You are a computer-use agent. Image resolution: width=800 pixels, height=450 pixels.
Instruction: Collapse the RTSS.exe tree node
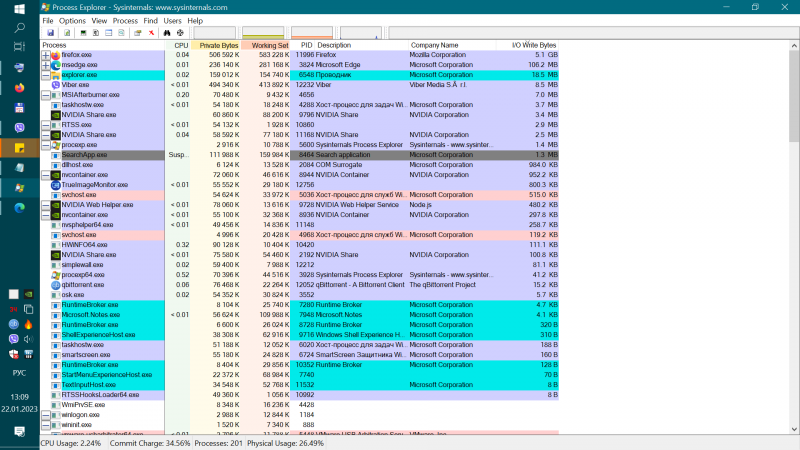point(45,125)
